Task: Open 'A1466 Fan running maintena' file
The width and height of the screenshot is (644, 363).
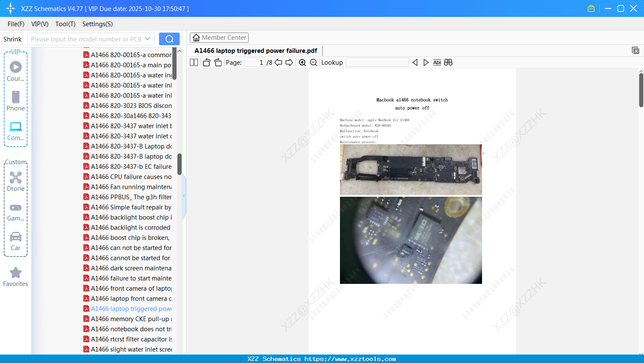Action: coord(127,187)
